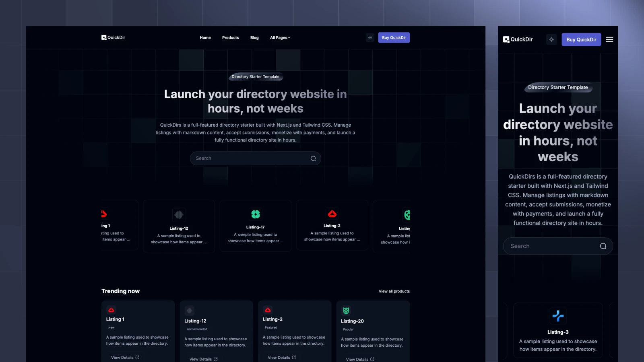644x362 pixels.
Task: Click the barcode icon on the Listing-12 card
Action: coord(179,214)
